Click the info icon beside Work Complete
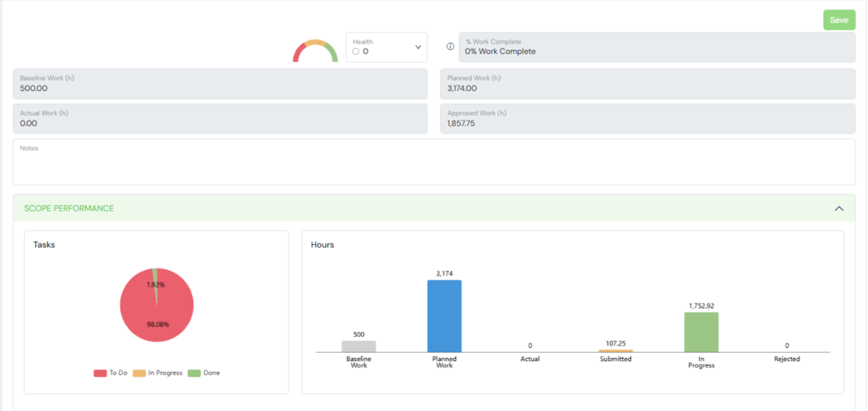Viewport: 868px width, 411px height. tap(451, 47)
